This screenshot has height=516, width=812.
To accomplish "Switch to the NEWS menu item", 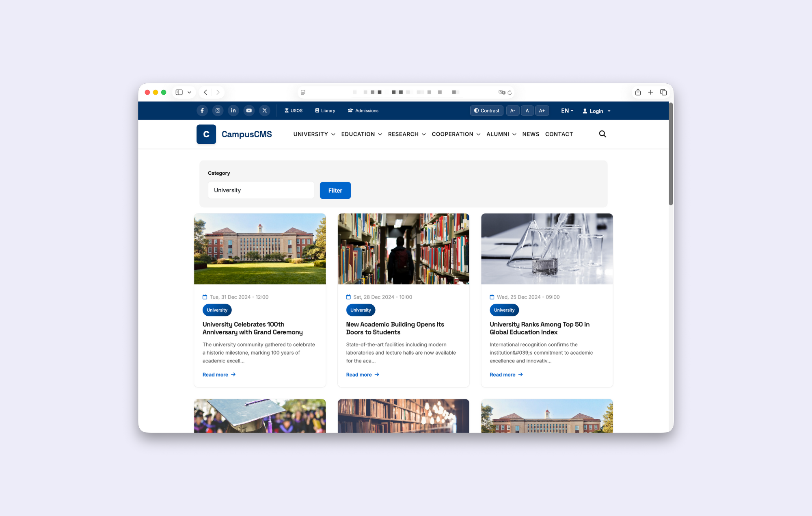I will coord(531,134).
